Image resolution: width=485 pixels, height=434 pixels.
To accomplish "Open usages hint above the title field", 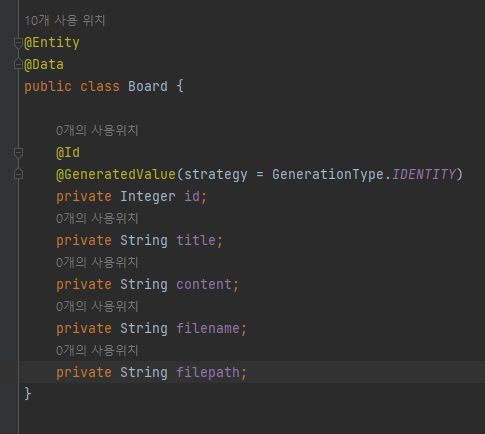I will tap(97, 219).
